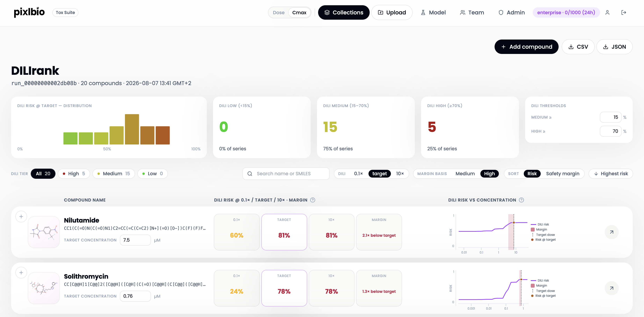Switch the mode toggle to Dose

pos(278,12)
